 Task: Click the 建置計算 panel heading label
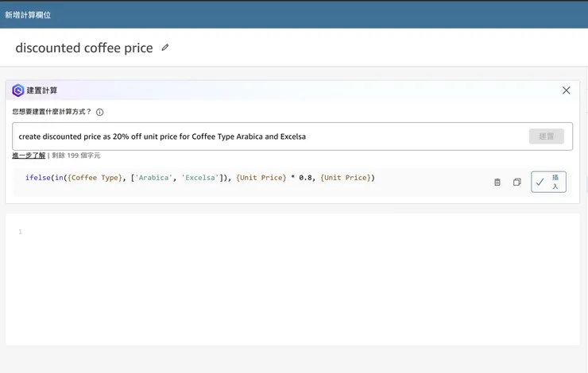41,90
